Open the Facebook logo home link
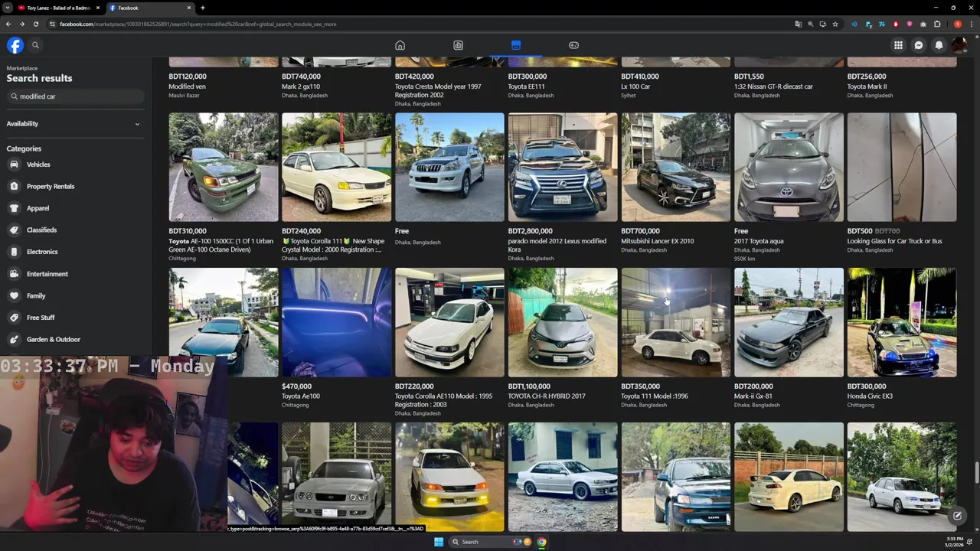This screenshot has height=551, width=980. point(15,45)
